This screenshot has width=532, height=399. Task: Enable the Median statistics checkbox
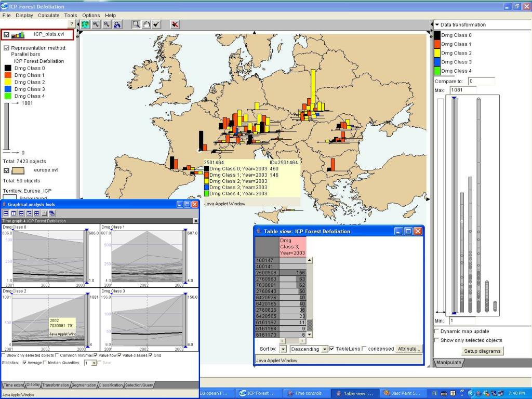pos(45,363)
